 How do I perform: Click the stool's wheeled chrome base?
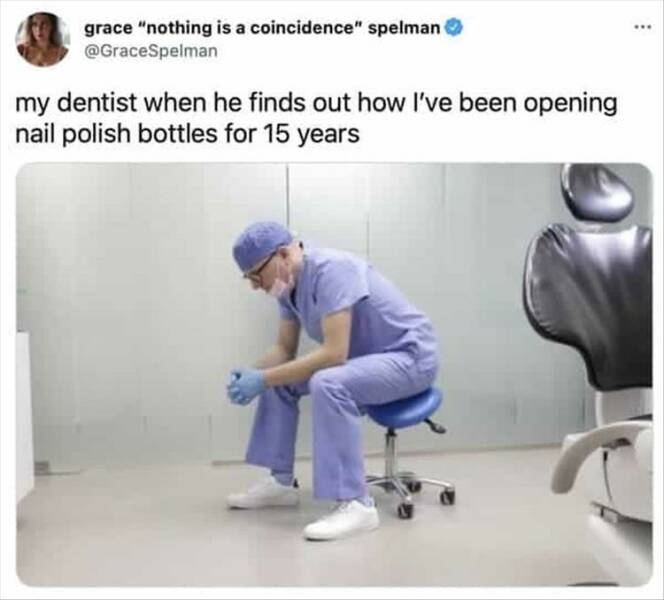click(410, 488)
